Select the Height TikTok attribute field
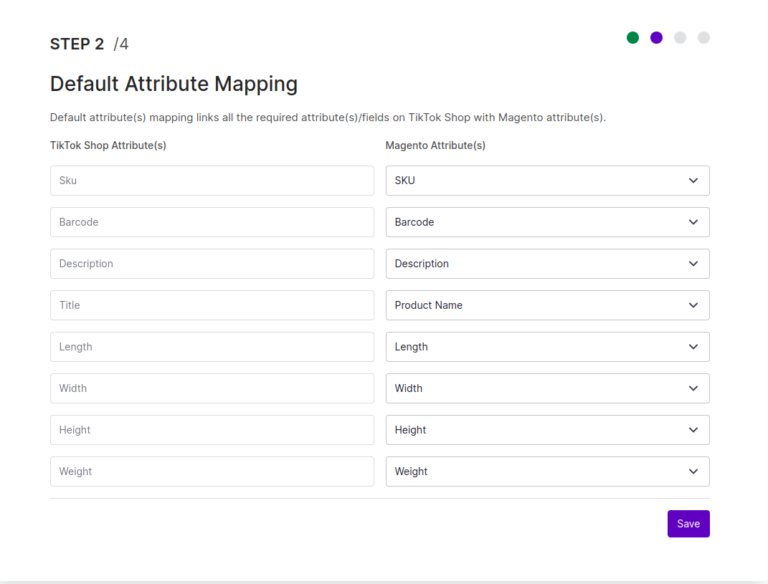Image resolution: width=768 pixels, height=584 pixels. point(212,430)
